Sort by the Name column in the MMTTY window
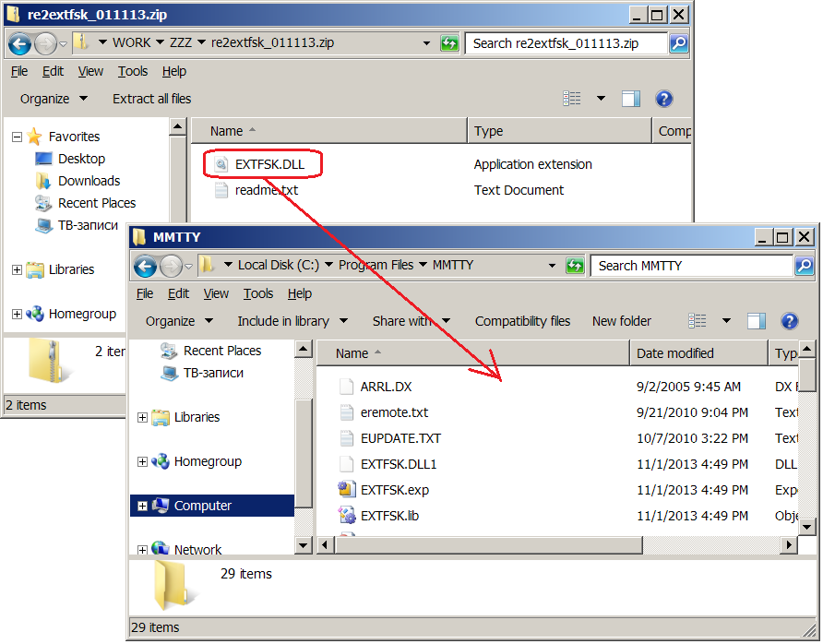Screen dimensions: 823x644 (473, 353)
